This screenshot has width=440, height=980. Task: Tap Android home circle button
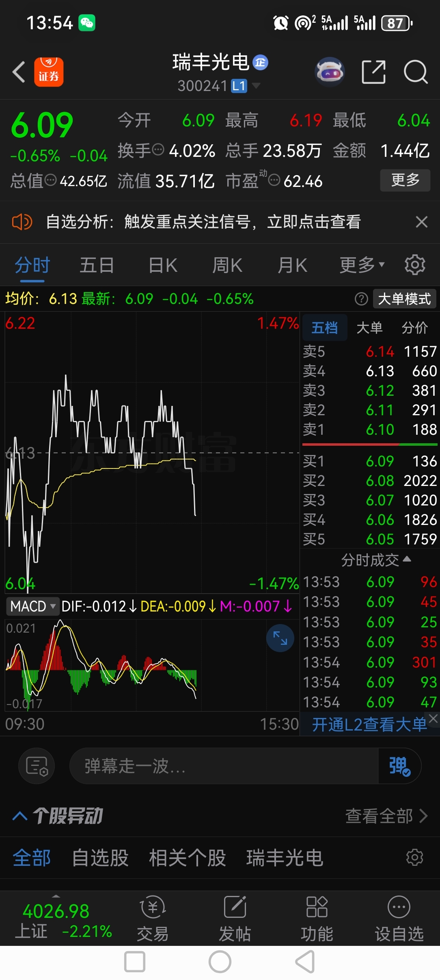220,962
